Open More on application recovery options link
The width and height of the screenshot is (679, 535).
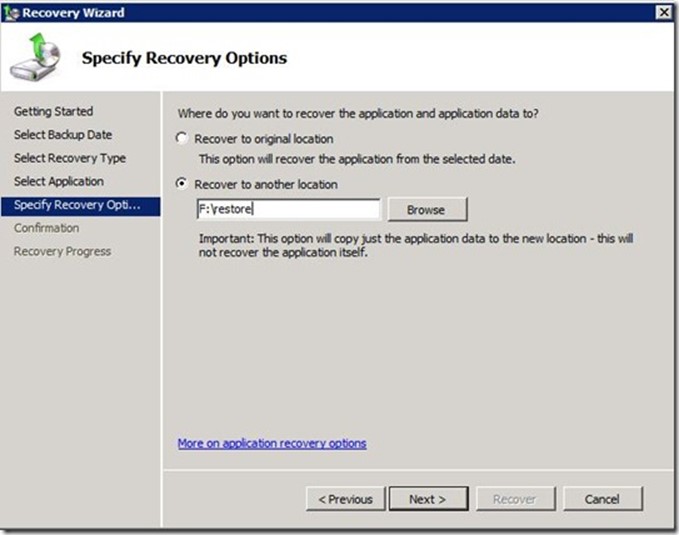point(272,443)
